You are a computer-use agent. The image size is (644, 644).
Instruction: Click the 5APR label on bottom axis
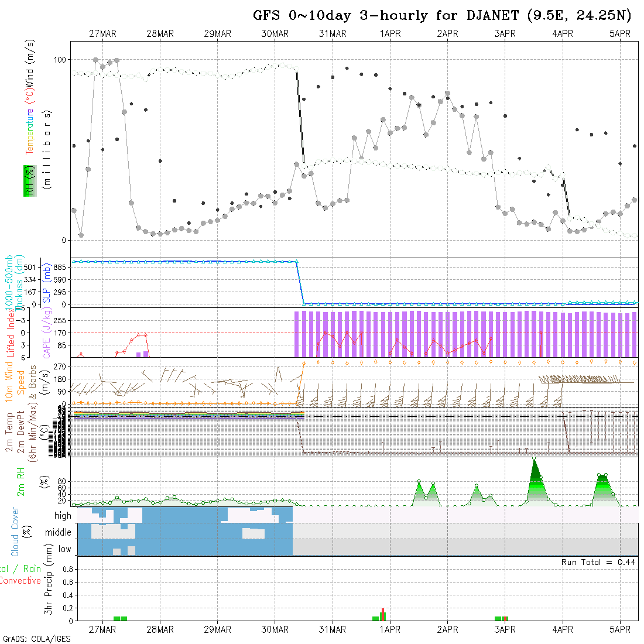click(x=619, y=629)
